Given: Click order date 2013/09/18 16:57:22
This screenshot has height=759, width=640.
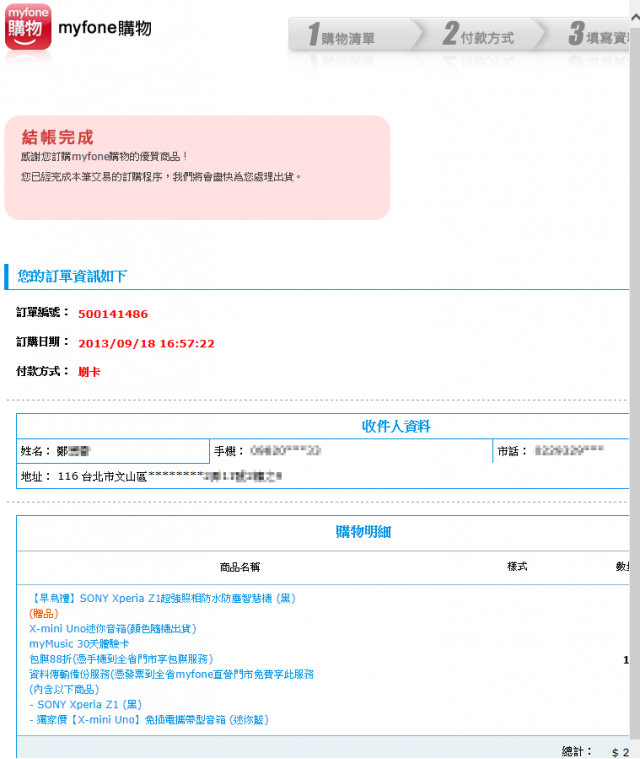Looking at the screenshot, I should tap(146, 344).
